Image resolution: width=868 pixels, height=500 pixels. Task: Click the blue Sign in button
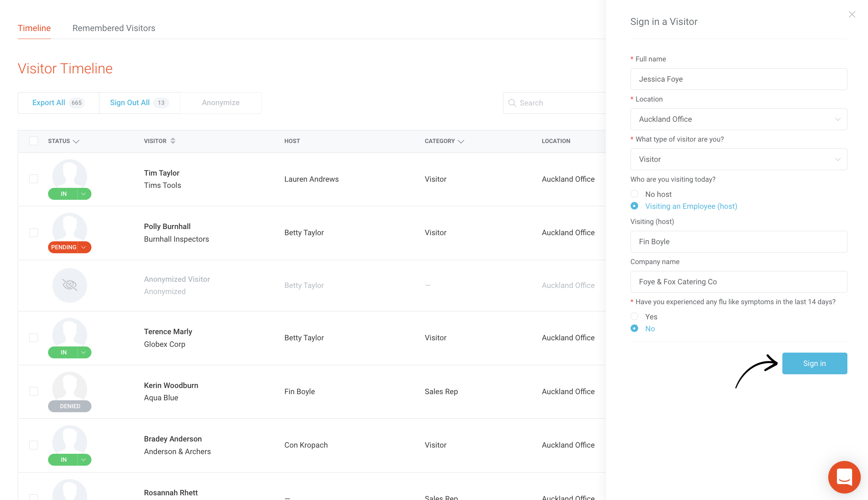click(815, 363)
